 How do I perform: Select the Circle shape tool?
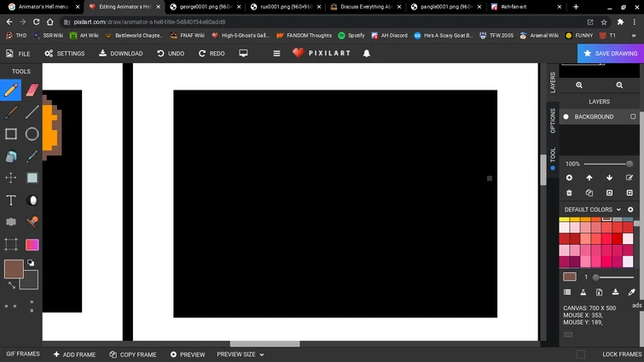pos(32,134)
